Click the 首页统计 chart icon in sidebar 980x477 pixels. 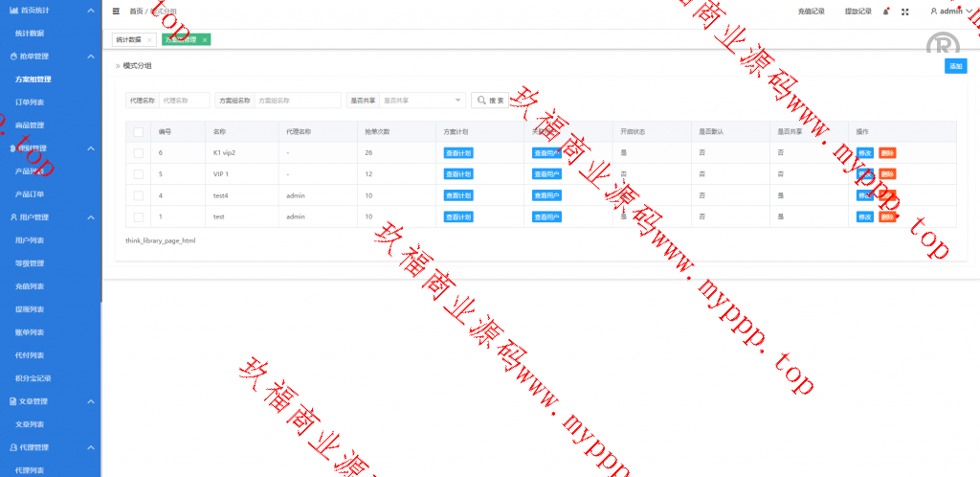point(13,10)
